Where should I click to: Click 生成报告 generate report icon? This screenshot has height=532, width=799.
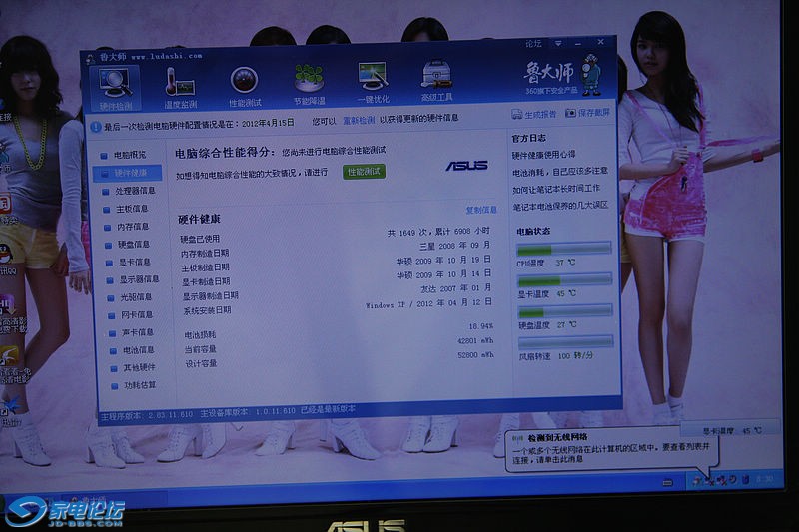tap(534, 114)
